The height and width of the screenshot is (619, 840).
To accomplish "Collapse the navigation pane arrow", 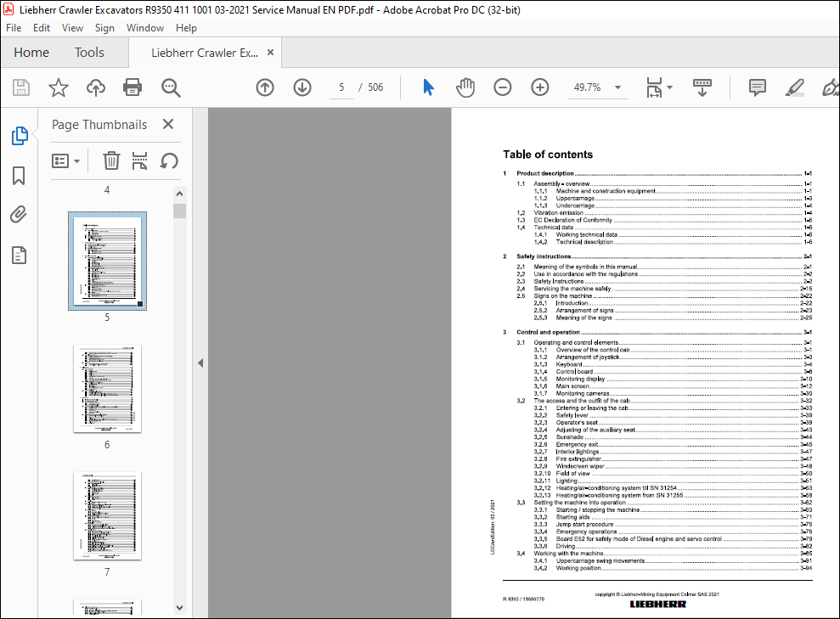I will point(200,363).
